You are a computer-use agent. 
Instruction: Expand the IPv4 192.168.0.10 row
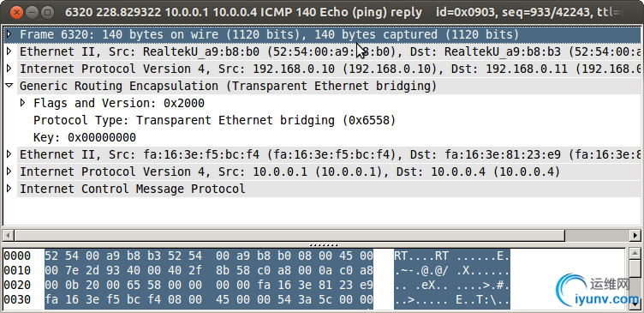[9, 69]
